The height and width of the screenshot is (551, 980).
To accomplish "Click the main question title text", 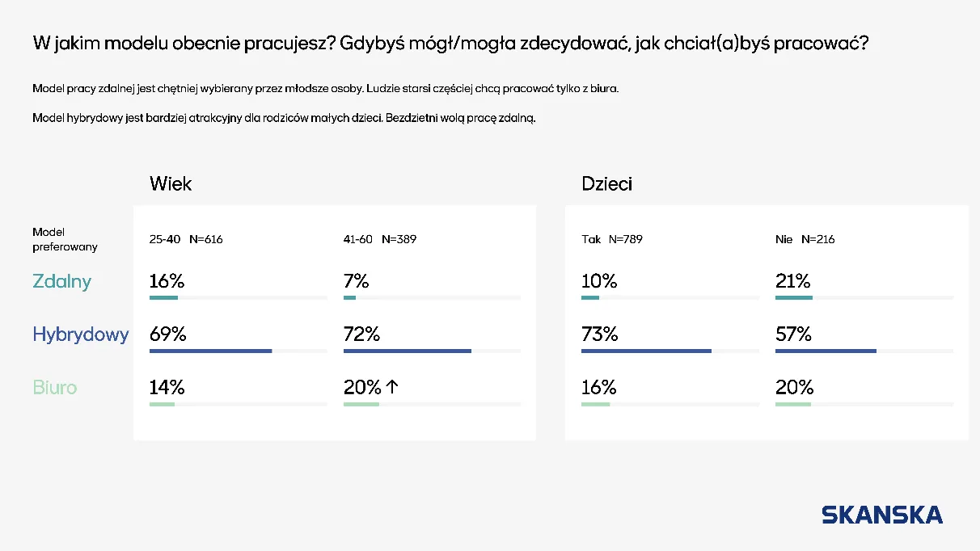I will pos(450,44).
